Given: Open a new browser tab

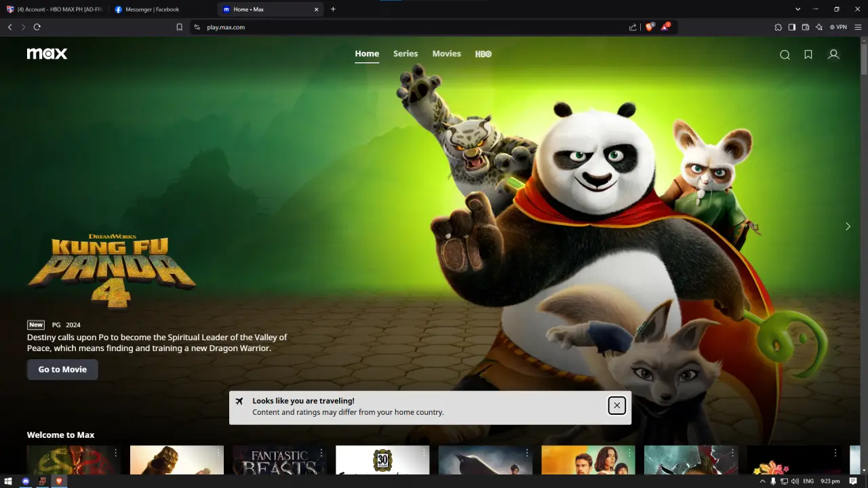Looking at the screenshot, I should tap(333, 9).
